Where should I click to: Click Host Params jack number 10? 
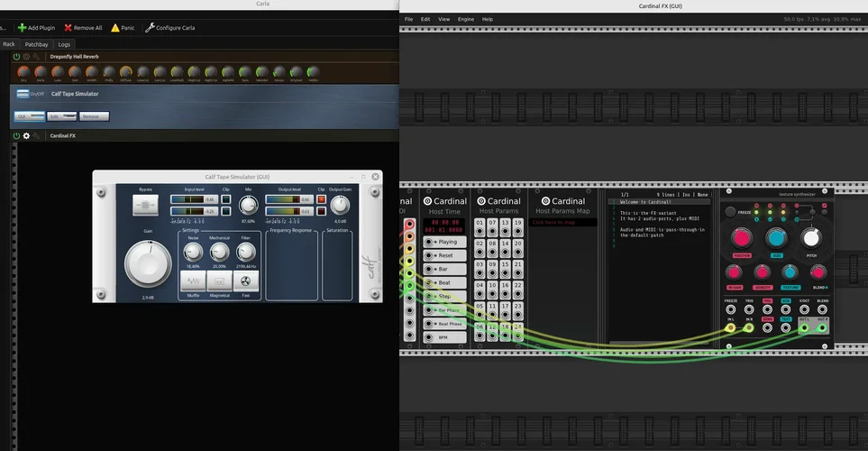tap(492, 294)
